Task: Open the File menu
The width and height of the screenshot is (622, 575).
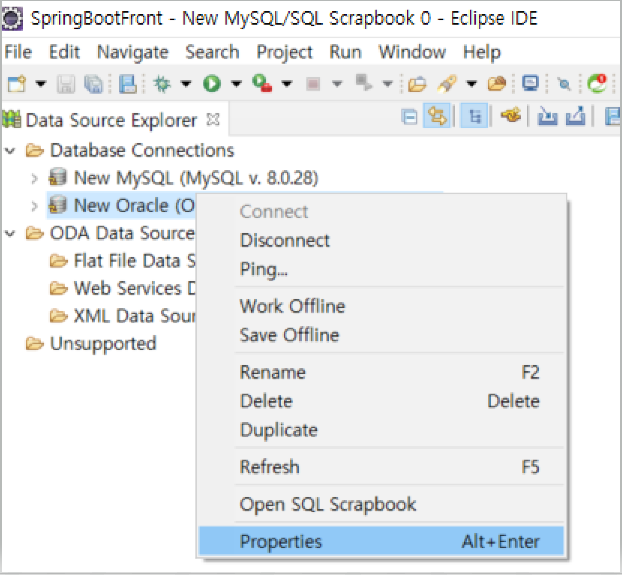Action: pyautogui.click(x=18, y=52)
